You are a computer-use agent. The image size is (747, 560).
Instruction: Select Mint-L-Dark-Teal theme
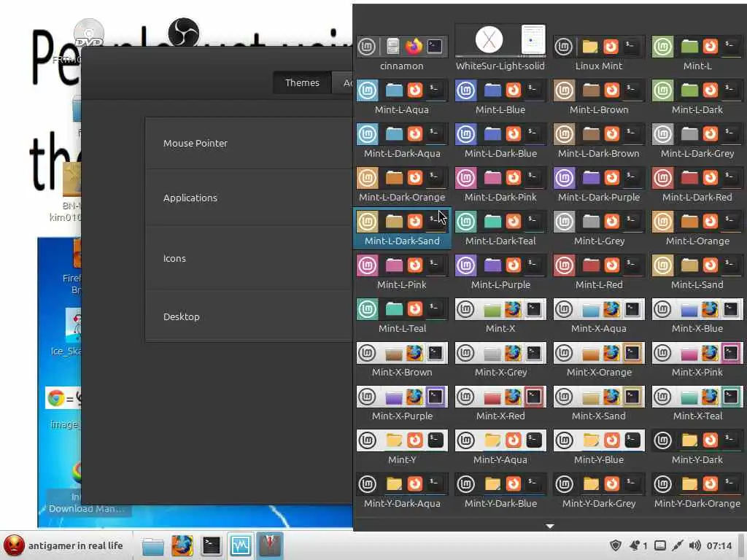[x=500, y=222]
